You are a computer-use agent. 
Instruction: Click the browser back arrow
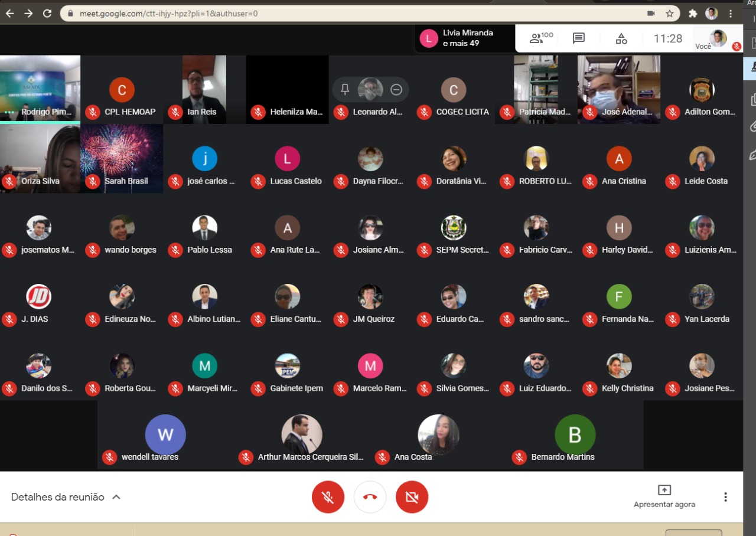pos(10,13)
